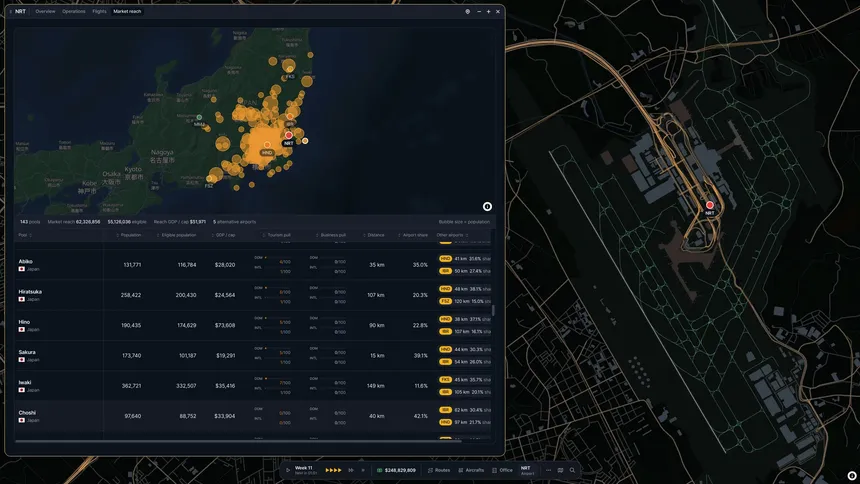Sort table by Other airports column
The width and height of the screenshot is (860, 484).
click(452, 235)
